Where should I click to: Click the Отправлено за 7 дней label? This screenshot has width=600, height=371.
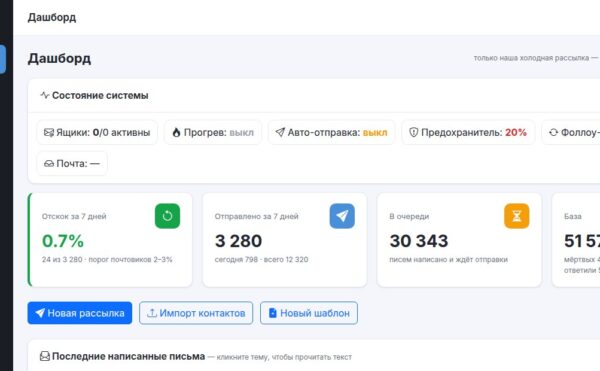click(256, 216)
